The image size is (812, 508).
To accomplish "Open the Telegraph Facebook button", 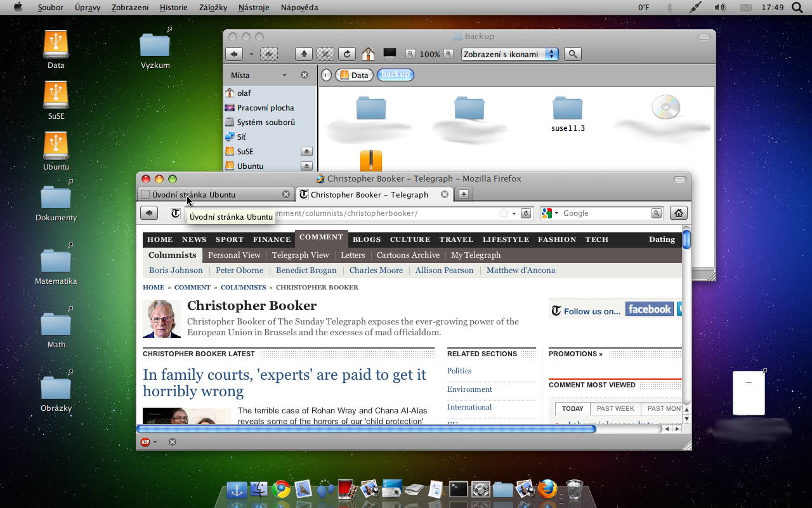I will [649, 309].
